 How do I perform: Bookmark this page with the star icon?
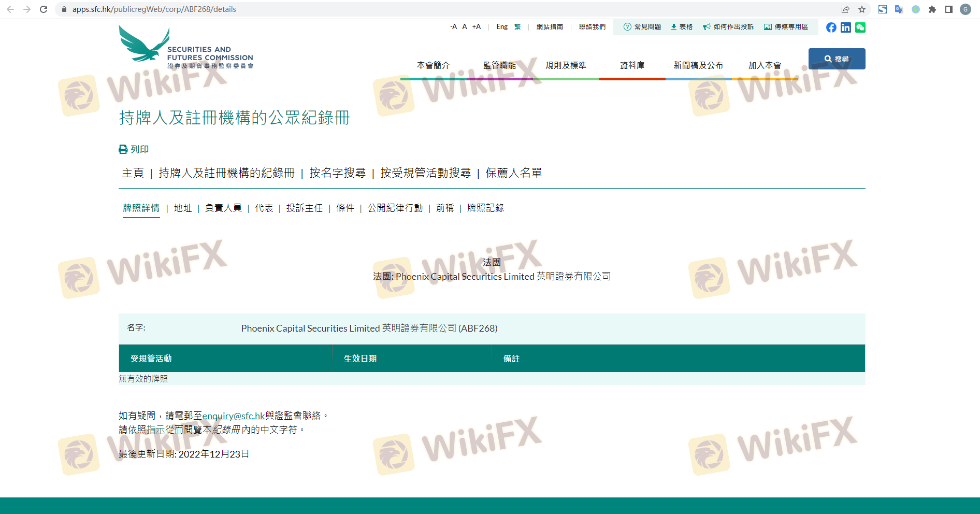coord(862,9)
